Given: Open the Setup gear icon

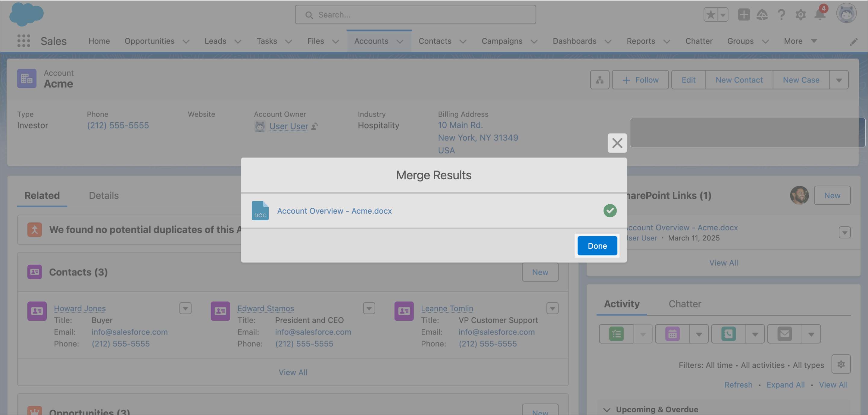Looking at the screenshot, I should tap(801, 14).
